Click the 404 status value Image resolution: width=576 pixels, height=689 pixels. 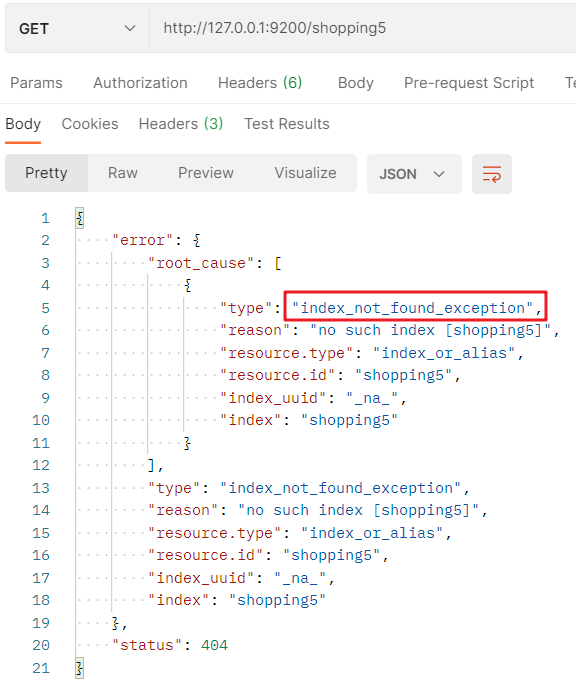tap(214, 645)
